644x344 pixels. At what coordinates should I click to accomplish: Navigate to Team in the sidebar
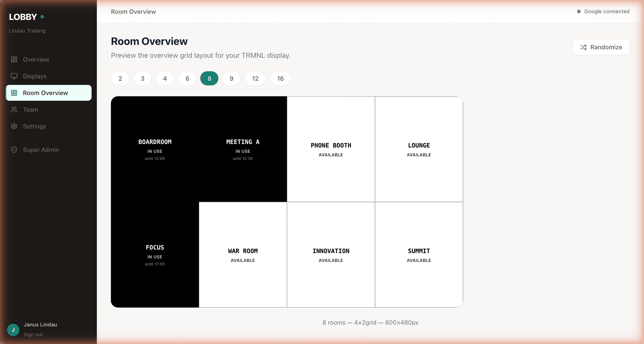[30, 109]
